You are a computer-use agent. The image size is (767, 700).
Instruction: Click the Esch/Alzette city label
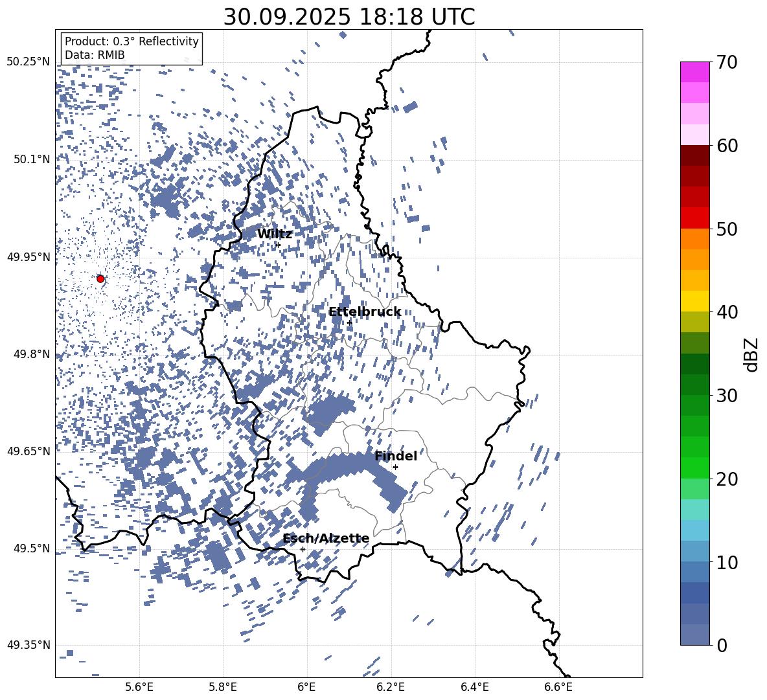[326, 539]
